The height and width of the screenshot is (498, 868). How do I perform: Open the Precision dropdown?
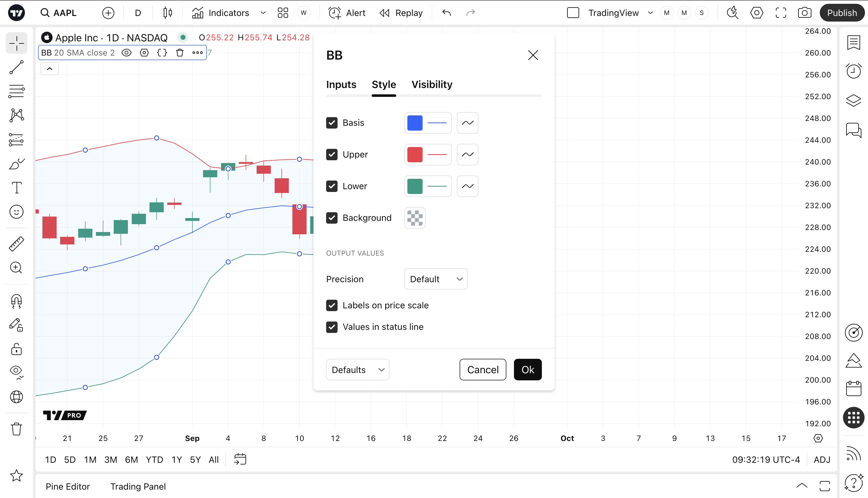coord(436,279)
